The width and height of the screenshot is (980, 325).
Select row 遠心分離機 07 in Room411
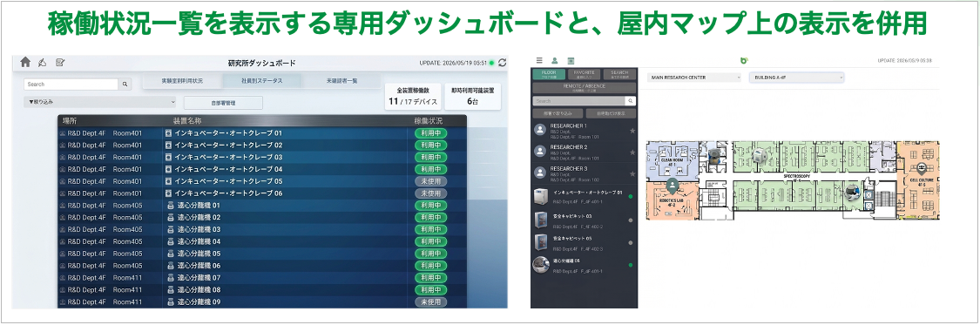[x=262, y=277]
